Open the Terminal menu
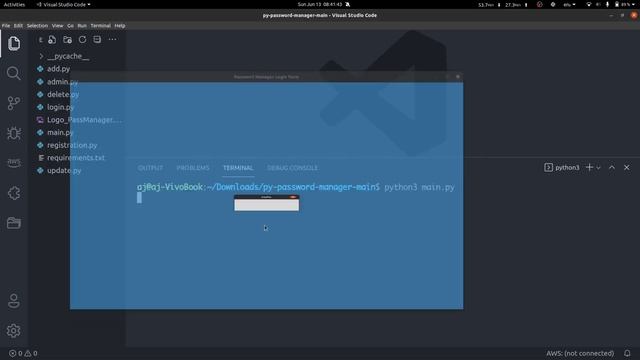640x360 pixels. tap(100, 25)
